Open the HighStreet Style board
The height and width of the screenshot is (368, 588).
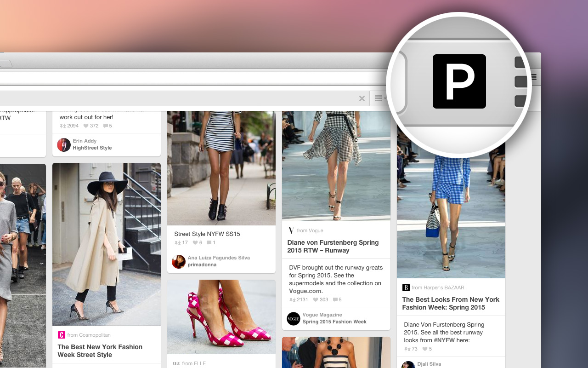click(92, 148)
